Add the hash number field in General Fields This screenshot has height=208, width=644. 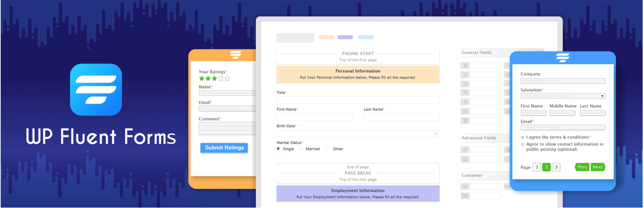[481, 102]
